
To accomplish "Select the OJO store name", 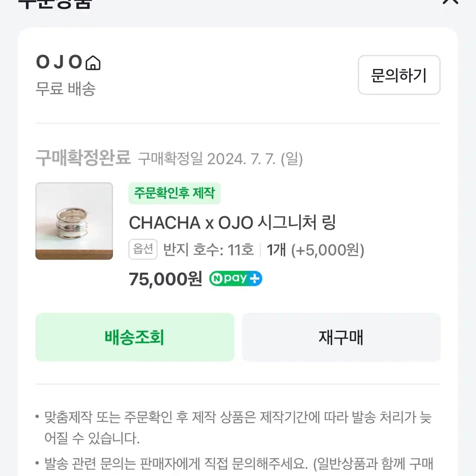I will [59, 62].
